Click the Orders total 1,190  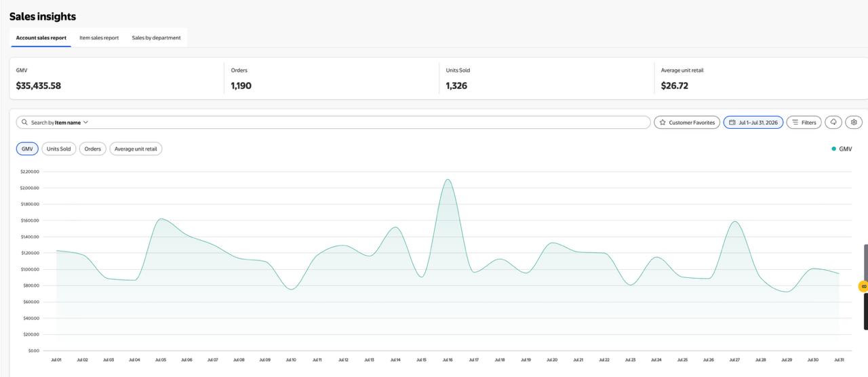241,85
